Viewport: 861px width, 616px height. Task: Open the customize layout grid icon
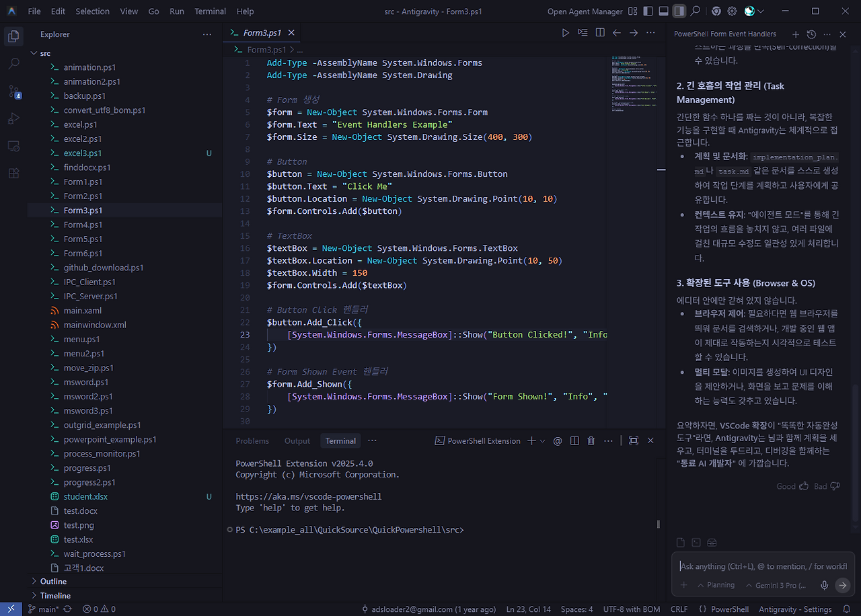[x=632, y=11]
